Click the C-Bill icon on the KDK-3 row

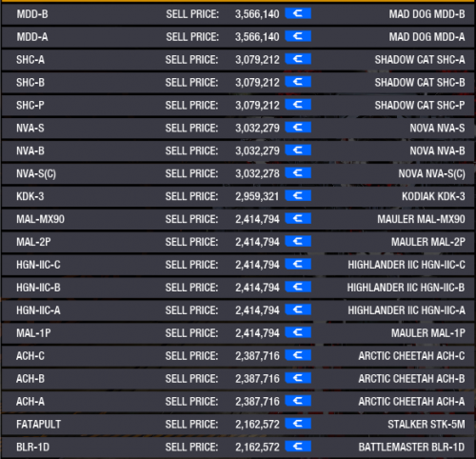click(298, 196)
